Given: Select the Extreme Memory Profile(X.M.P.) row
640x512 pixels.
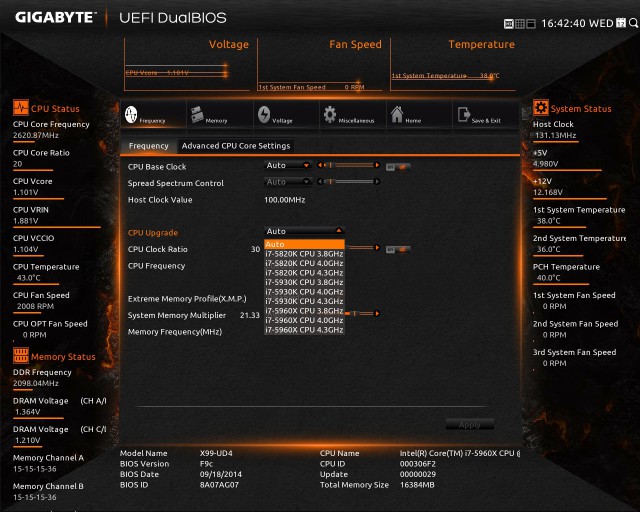Looking at the screenshot, I should click(187, 299).
